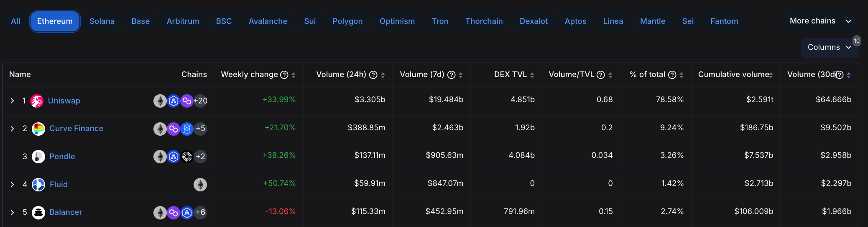Open the Curve Finance protocol link

coord(76,129)
